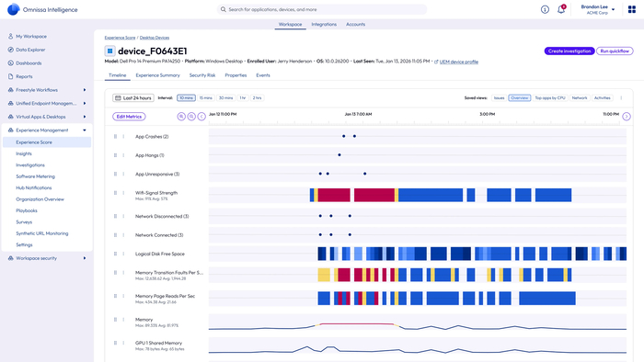Click the Data Explorer sidebar icon
Screen dimensions: 644x362
pos(11,50)
